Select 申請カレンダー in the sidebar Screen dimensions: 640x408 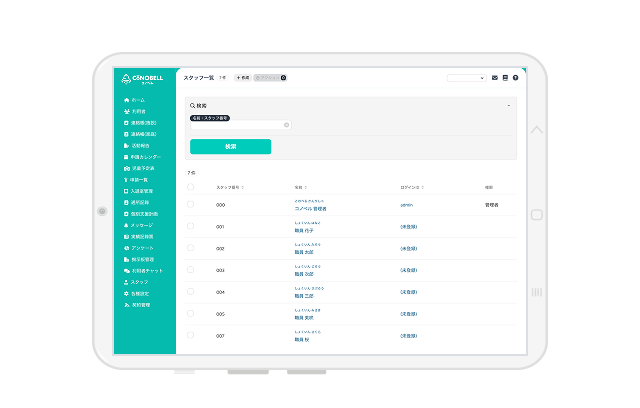click(x=144, y=157)
